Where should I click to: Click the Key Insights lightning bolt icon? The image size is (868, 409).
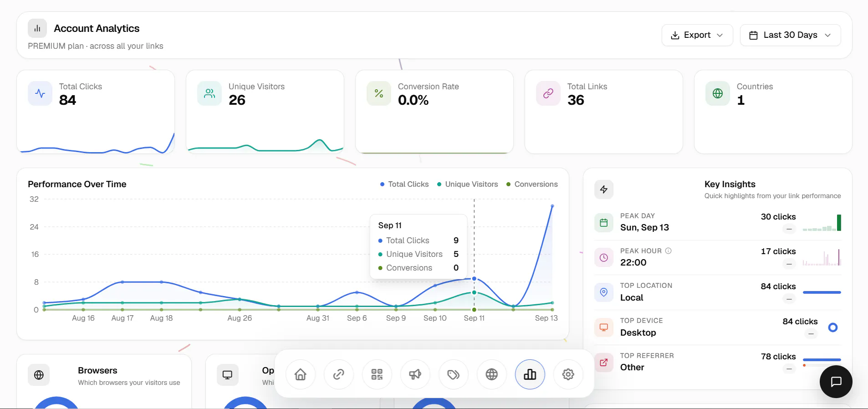pyautogui.click(x=604, y=189)
